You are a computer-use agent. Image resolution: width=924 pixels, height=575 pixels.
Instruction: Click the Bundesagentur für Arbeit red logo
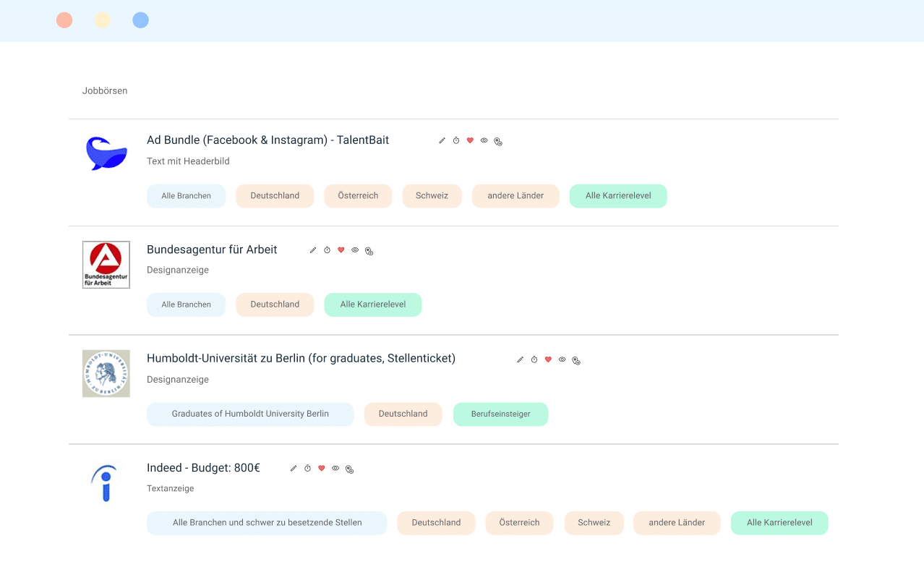pyautogui.click(x=106, y=265)
